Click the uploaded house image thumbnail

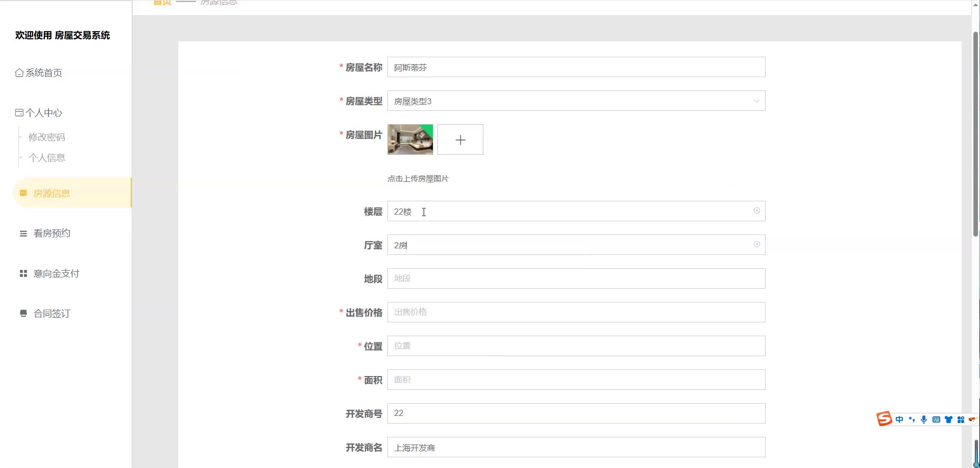tap(410, 139)
